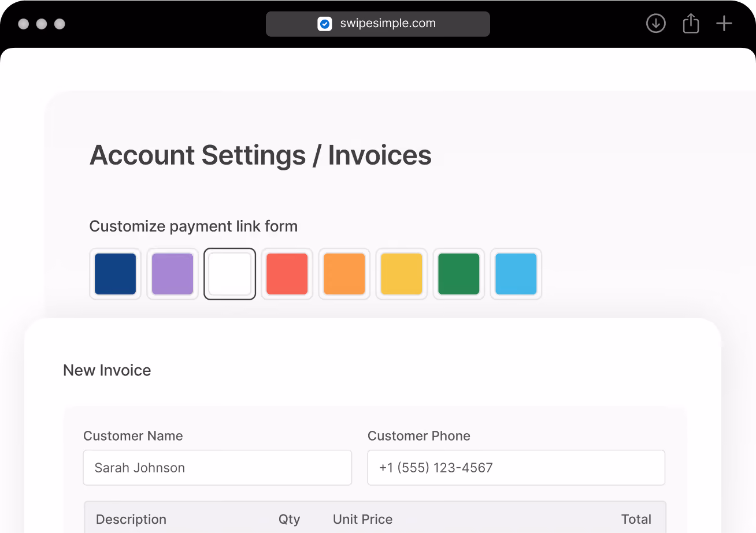Viewport: 756px width, 533px height.
Task: Click the Customer Name label
Action: coord(133,436)
